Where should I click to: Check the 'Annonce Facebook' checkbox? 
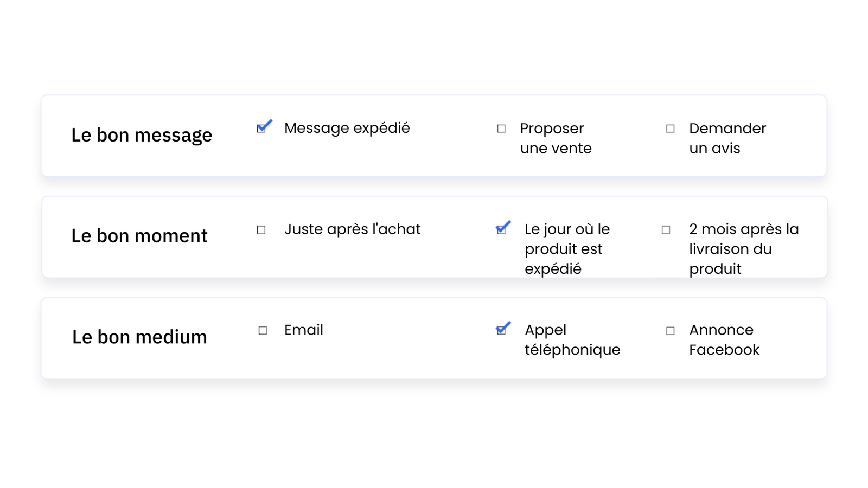pos(671,331)
